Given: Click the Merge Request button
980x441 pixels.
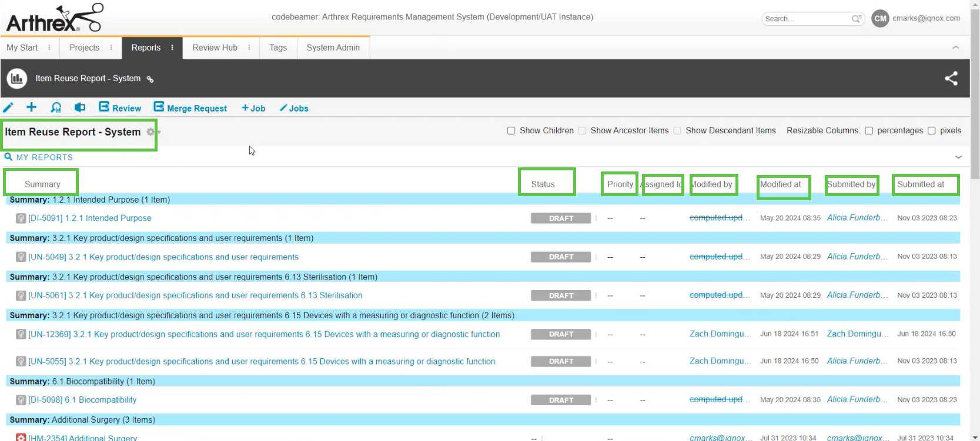Looking at the screenshot, I should 190,108.
